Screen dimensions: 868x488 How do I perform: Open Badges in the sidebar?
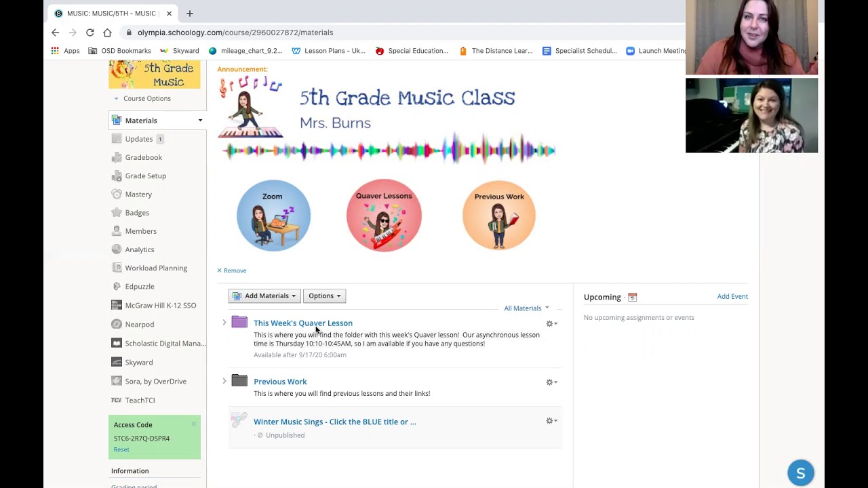pos(137,213)
